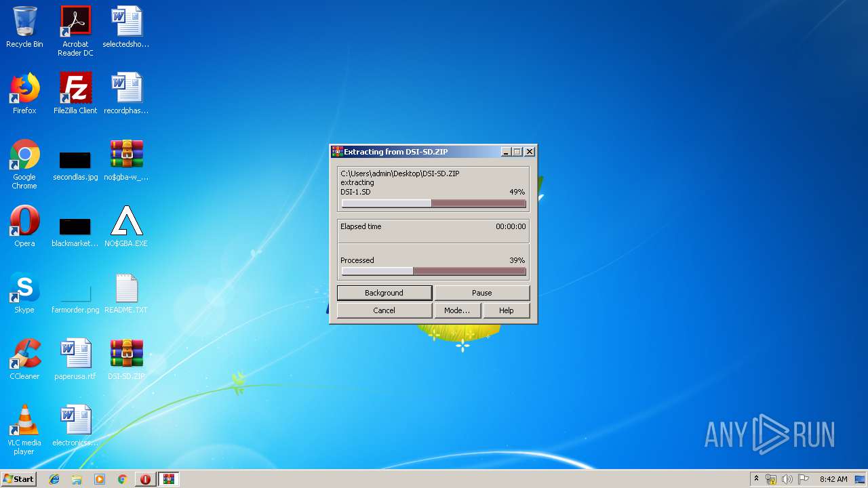This screenshot has height=488, width=868.
Task: Select the electronicss... Word document
Action: (x=75, y=426)
